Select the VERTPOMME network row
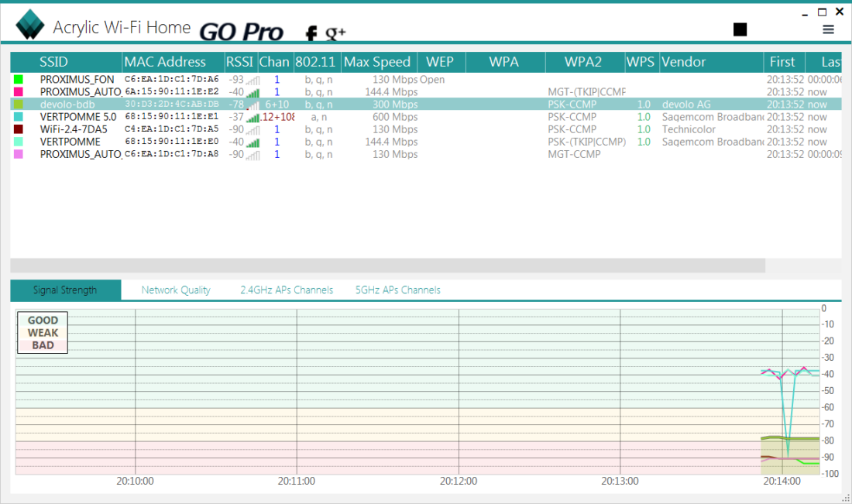The height and width of the screenshot is (504, 852). [70, 142]
